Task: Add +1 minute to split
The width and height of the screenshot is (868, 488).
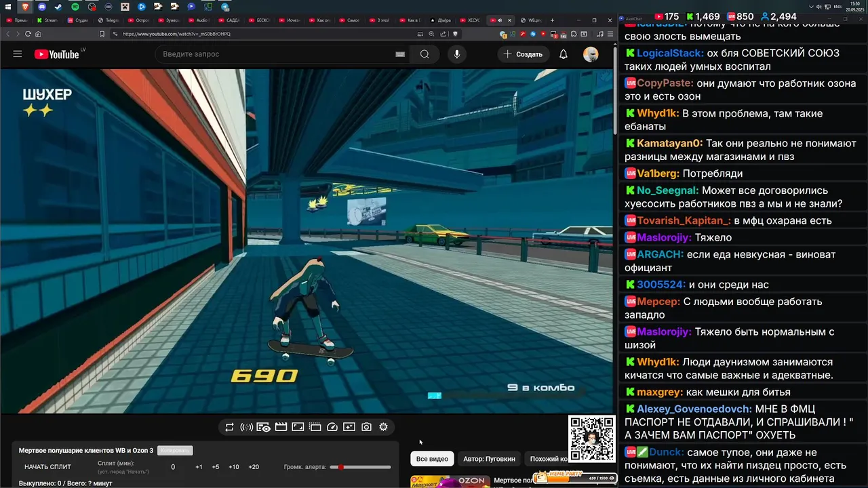Action: pyautogui.click(x=199, y=467)
